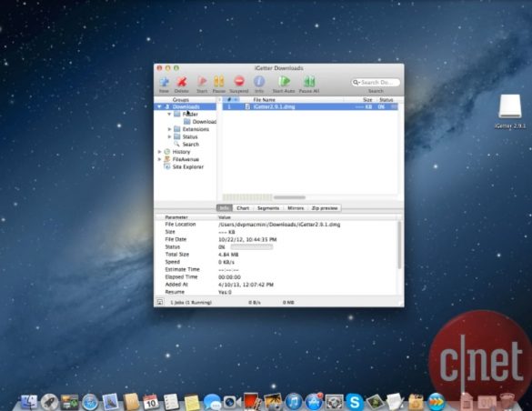Click the vertical scrollbar in info panel
Screen dimensions: 532x411
click(x=399, y=245)
